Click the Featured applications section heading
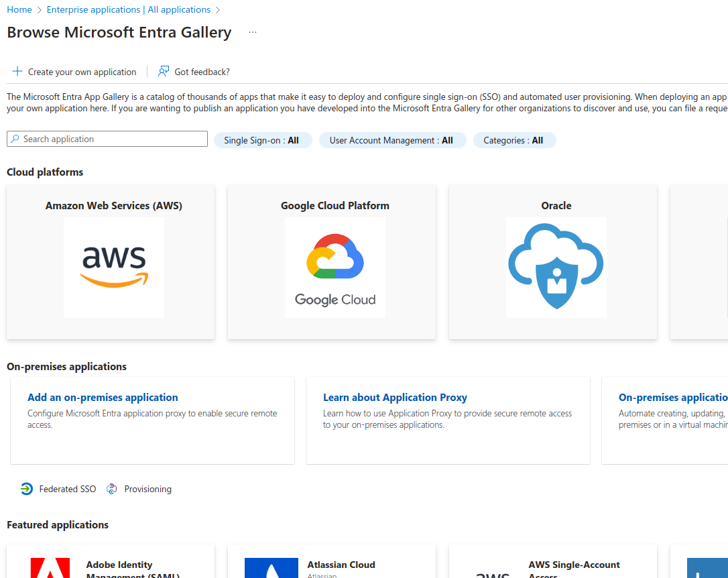The width and height of the screenshot is (728, 578). pyautogui.click(x=58, y=524)
